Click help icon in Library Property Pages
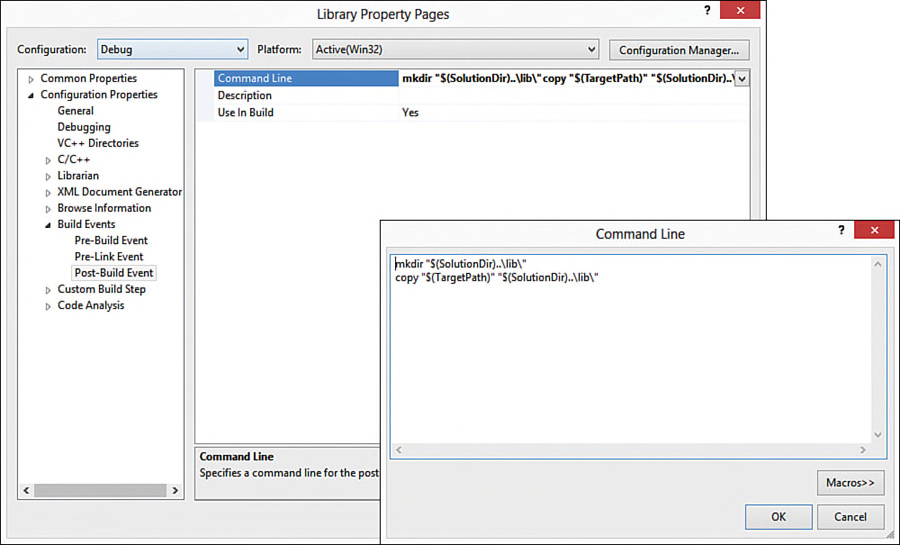Image resolution: width=900 pixels, height=545 pixels. click(x=707, y=10)
